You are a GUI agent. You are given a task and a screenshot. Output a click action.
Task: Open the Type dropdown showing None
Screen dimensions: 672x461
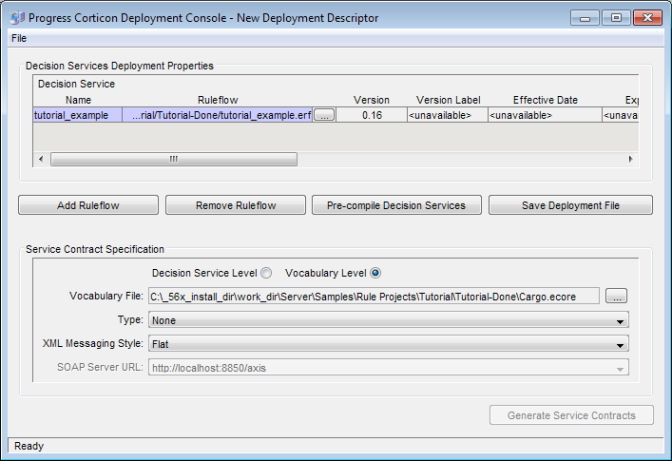pos(388,320)
